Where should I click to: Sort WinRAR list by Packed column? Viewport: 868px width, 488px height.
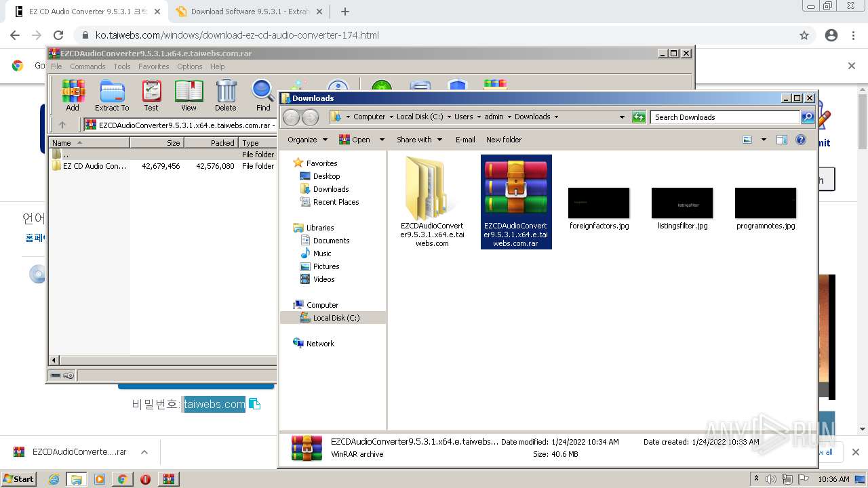pyautogui.click(x=211, y=143)
